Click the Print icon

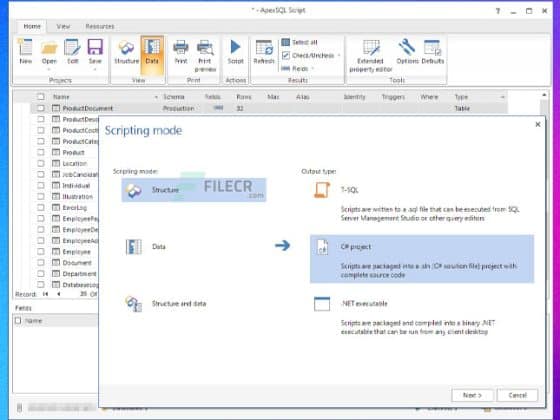click(181, 52)
